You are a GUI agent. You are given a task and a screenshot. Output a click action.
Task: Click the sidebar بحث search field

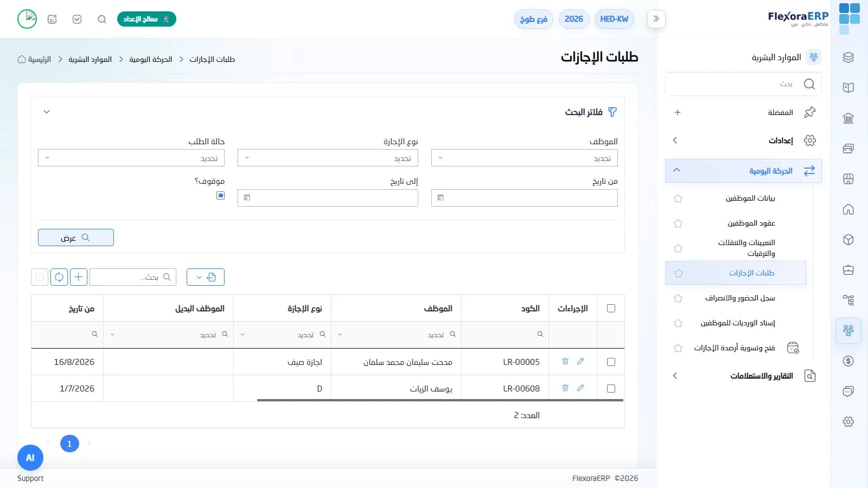(x=743, y=84)
